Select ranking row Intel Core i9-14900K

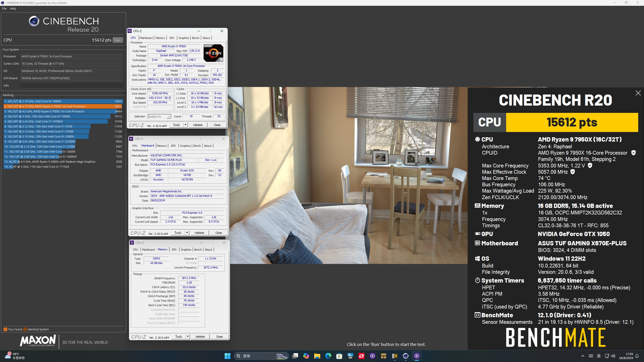click(x=63, y=101)
